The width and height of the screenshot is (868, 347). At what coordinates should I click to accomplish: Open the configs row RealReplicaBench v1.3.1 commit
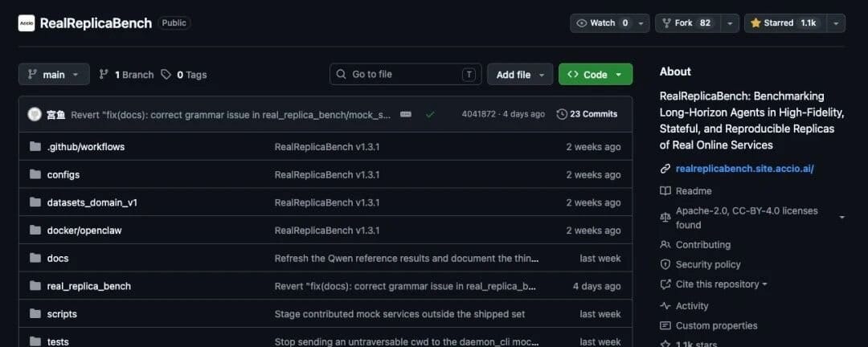(327, 174)
